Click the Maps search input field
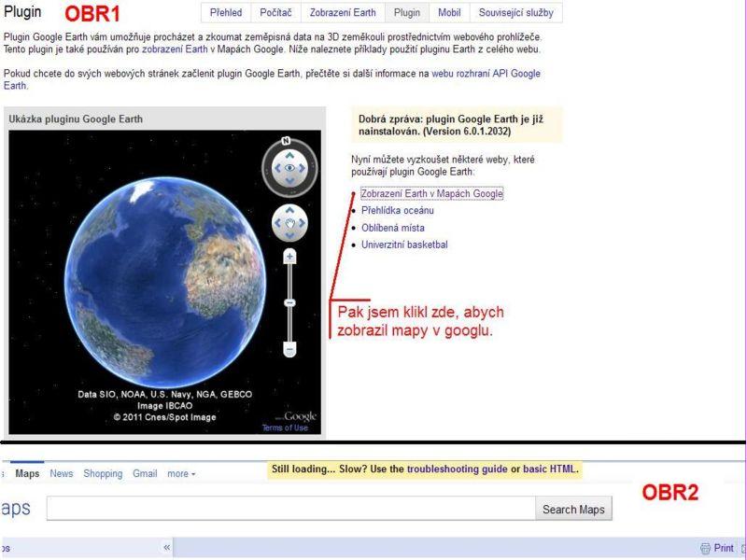Viewport: 747px width, 560px height. pos(291,509)
